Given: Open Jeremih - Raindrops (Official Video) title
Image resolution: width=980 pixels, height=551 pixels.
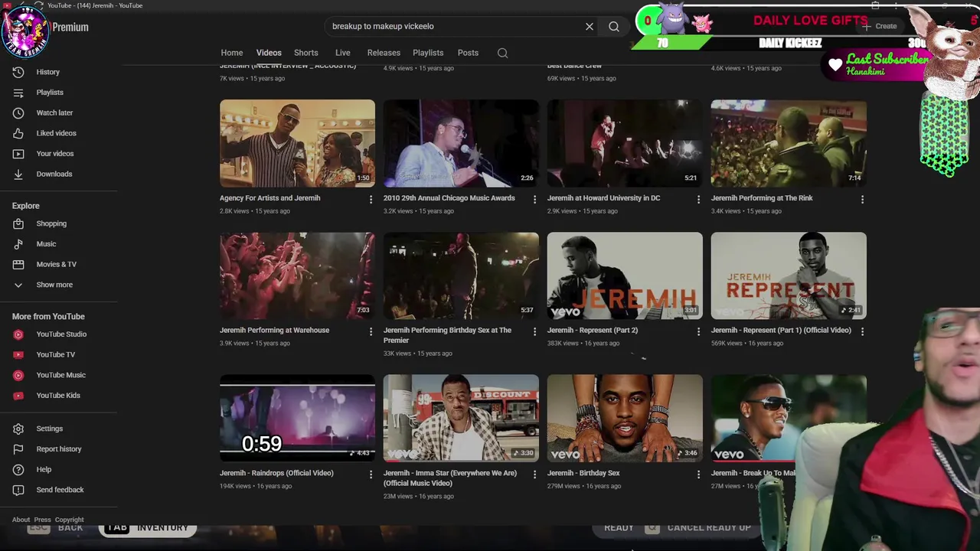Looking at the screenshot, I should pos(276,473).
